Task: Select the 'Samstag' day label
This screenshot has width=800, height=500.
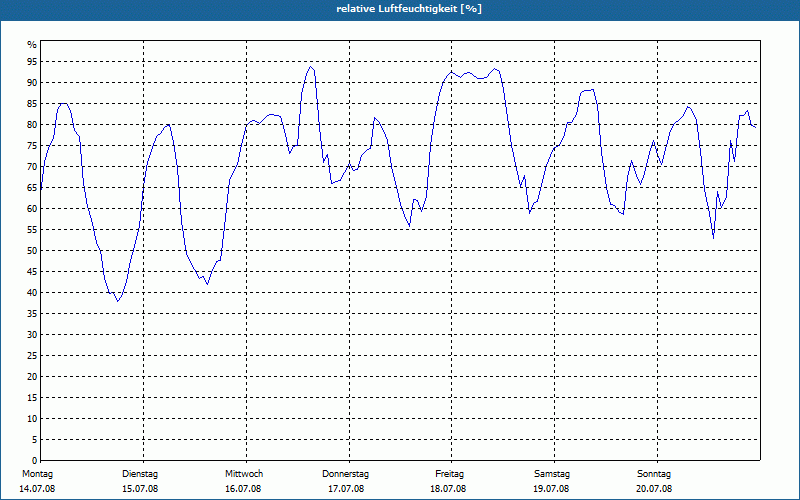Action: coord(552,474)
